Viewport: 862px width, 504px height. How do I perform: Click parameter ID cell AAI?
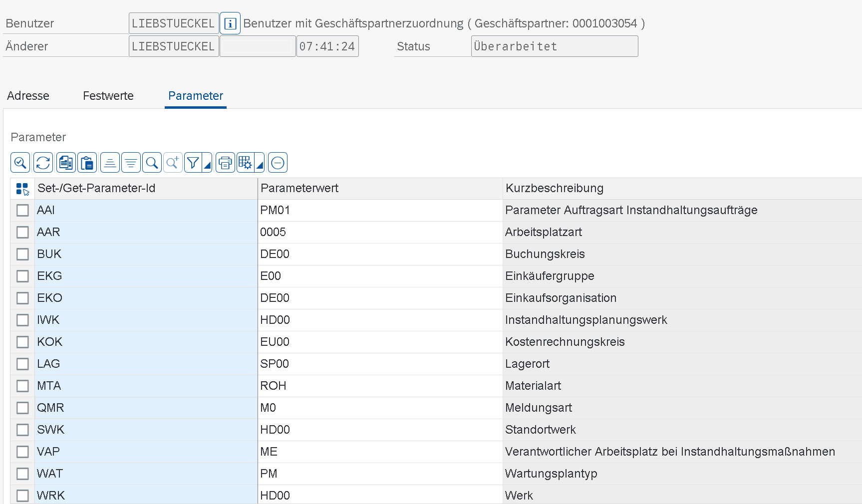(146, 211)
